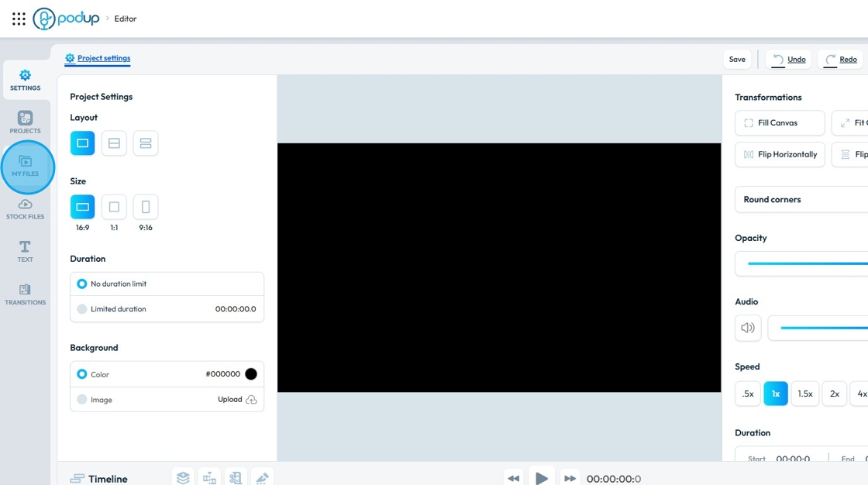
Task: Click the Fill Canvas button
Action: click(780, 123)
